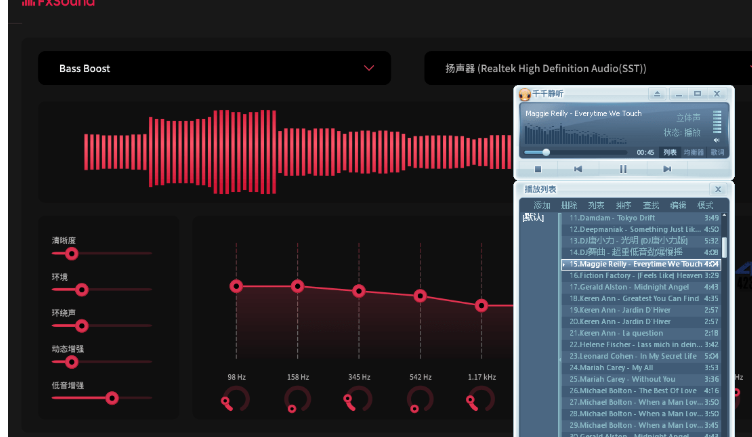The image size is (752, 437).
Task: Select track 19 Keren Ann - Jardin D'Hiver
Action: click(x=641, y=310)
